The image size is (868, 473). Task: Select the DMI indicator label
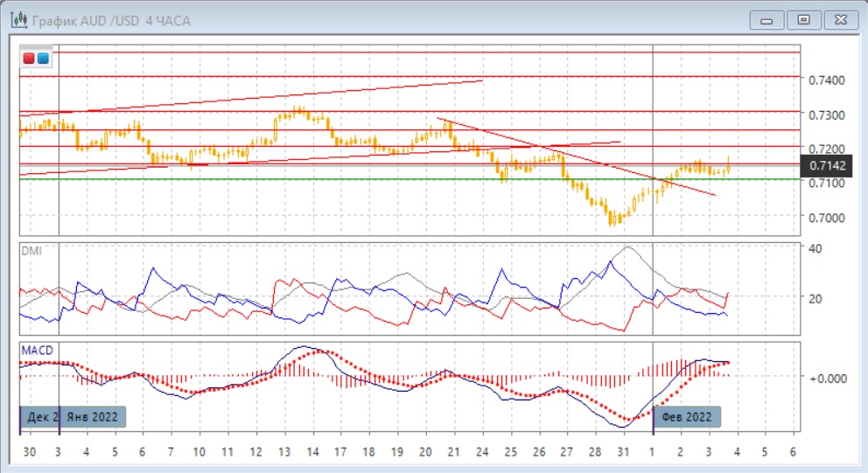pyautogui.click(x=31, y=250)
